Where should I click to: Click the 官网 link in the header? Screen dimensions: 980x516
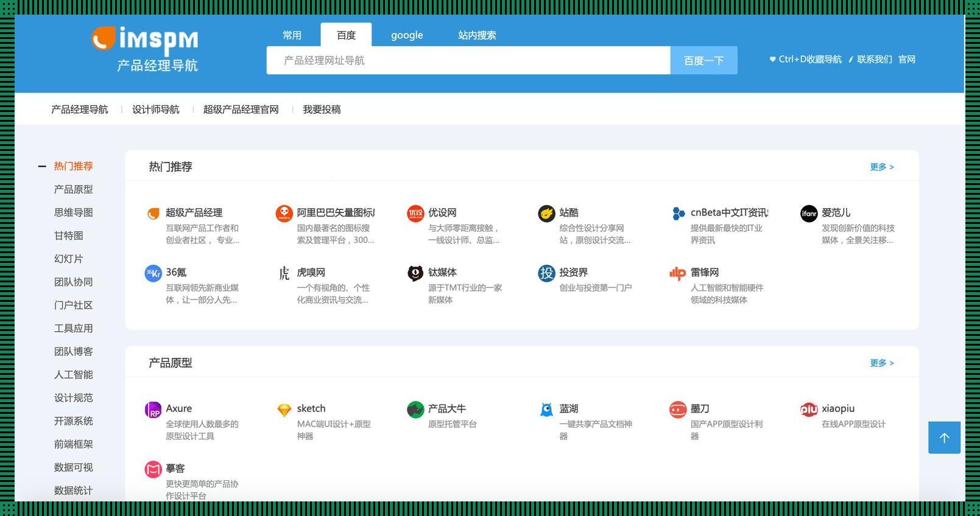pos(907,59)
